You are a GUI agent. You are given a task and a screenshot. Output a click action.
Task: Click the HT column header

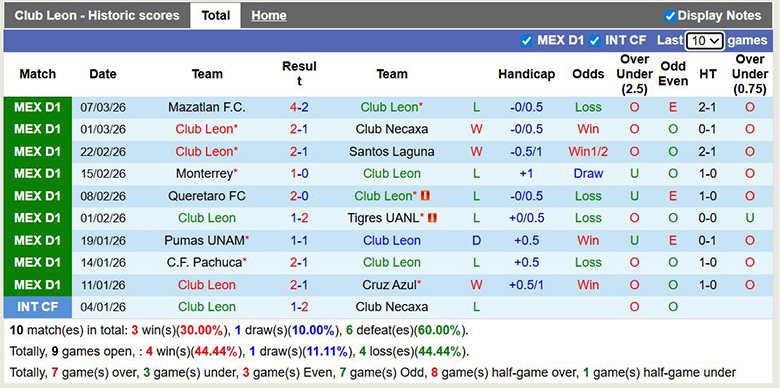pyautogui.click(x=707, y=74)
